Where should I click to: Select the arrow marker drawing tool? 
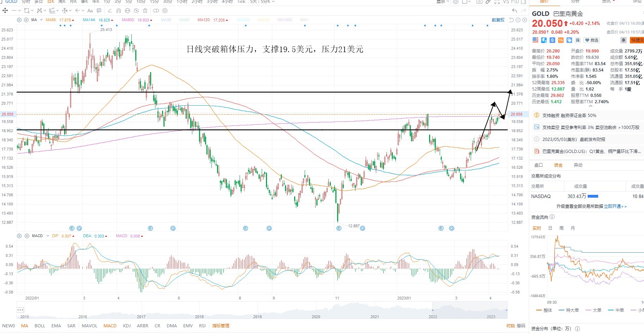[x=78, y=11]
